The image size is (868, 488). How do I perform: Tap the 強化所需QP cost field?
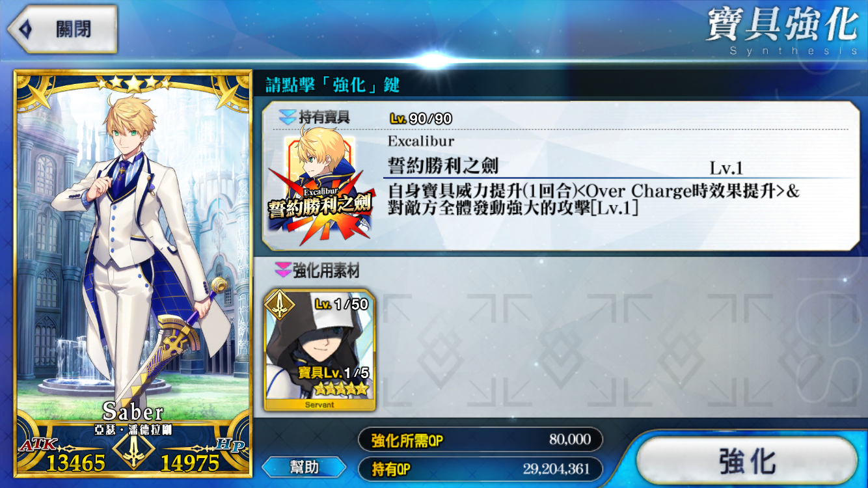pyautogui.click(x=480, y=440)
